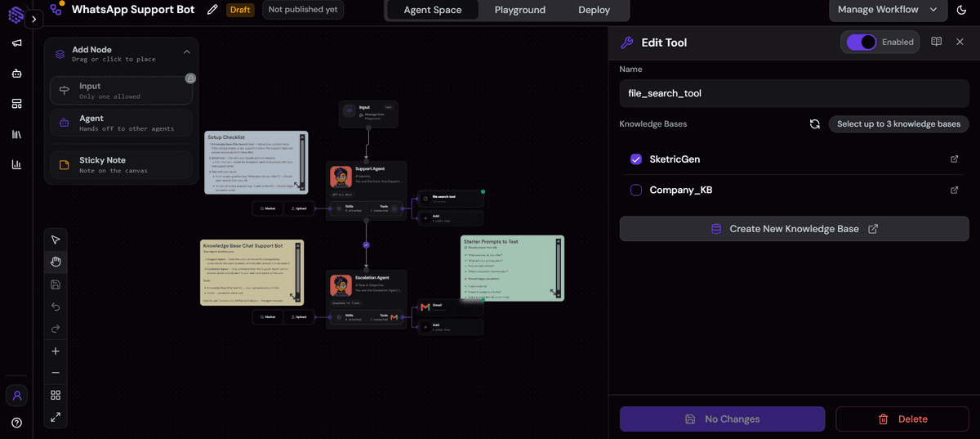Open the analytics bar chart icon in sidebar
980x439 pixels.
point(16,164)
